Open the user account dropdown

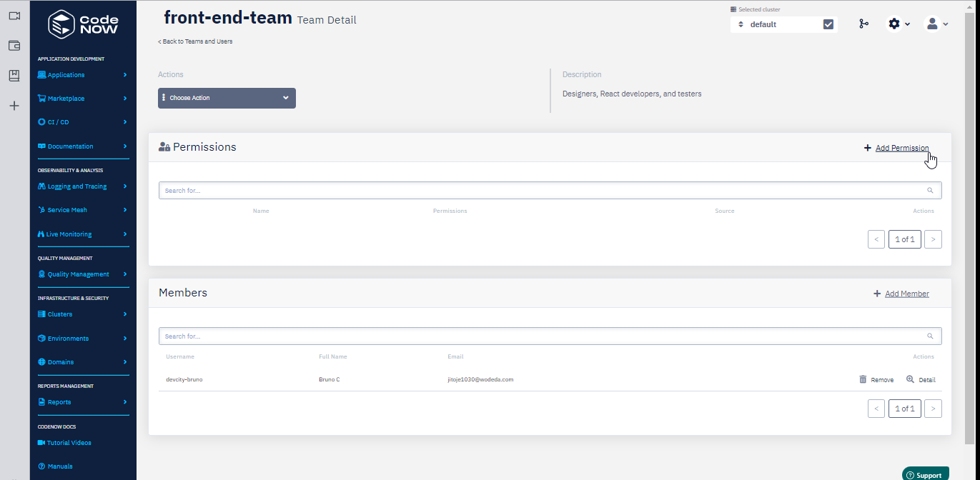pyautogui.click(x=937, y=24)
